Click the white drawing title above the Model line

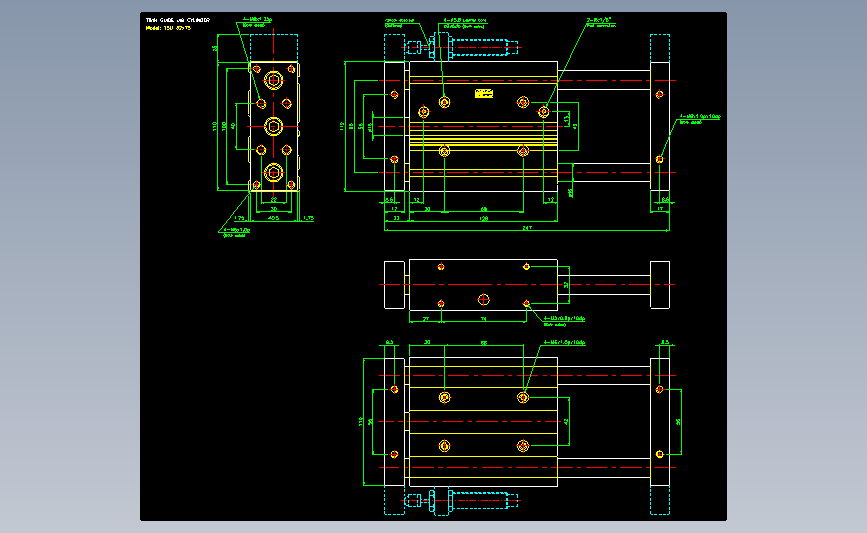tap(177, 20)
